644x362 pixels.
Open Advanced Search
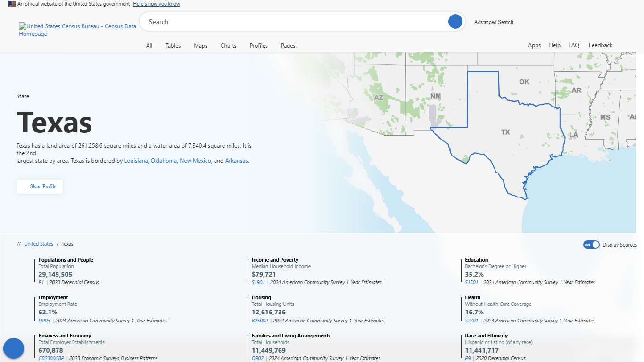click(494, 22)
